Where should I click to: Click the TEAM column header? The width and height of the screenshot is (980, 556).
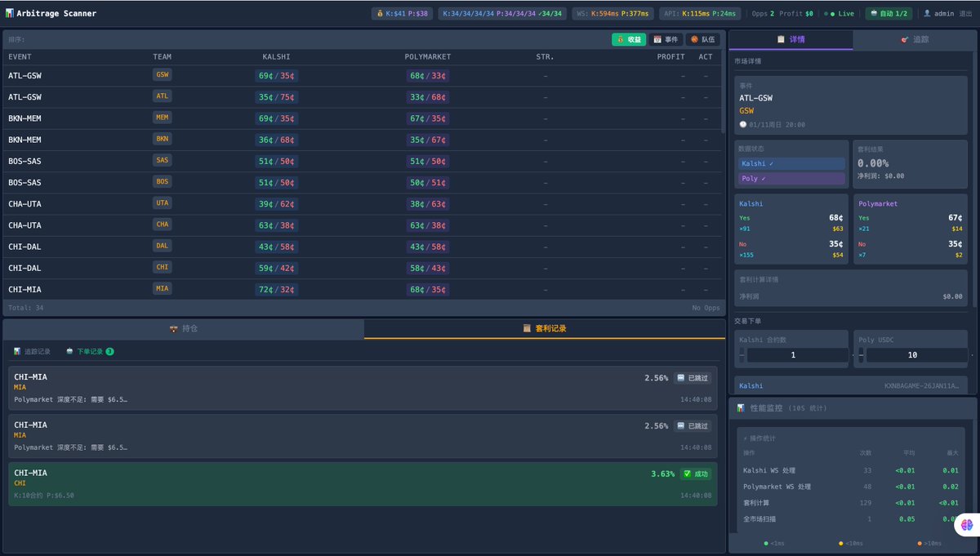(163, 57)
